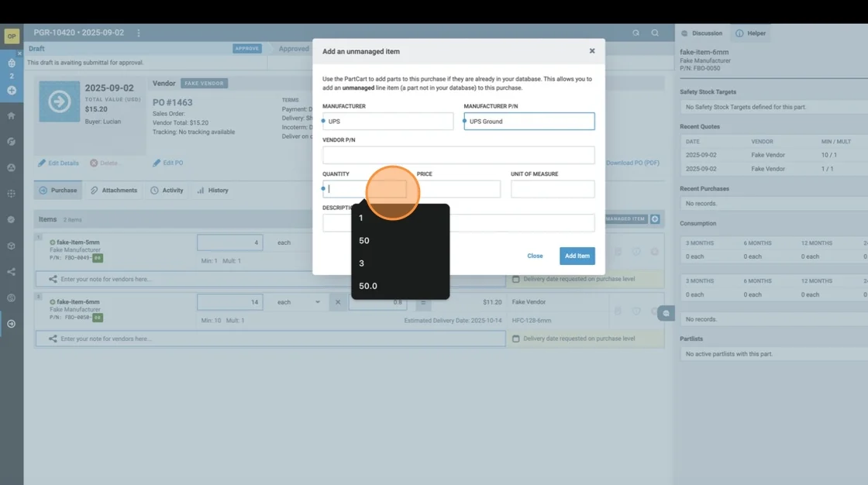Click the plus icon in left sidebar
The height and width of the screenshot is (485, 868).
(x=11, y=91)
